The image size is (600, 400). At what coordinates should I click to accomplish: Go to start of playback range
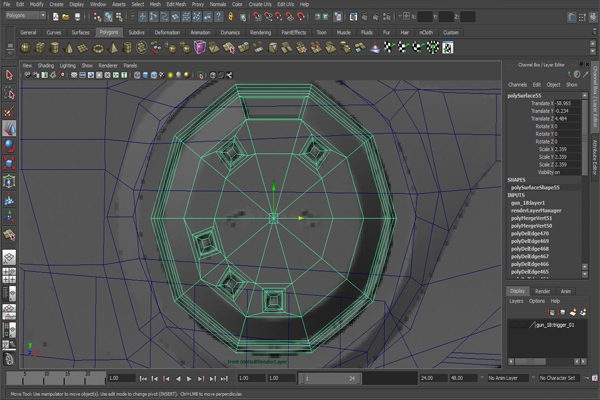[143, 379]
